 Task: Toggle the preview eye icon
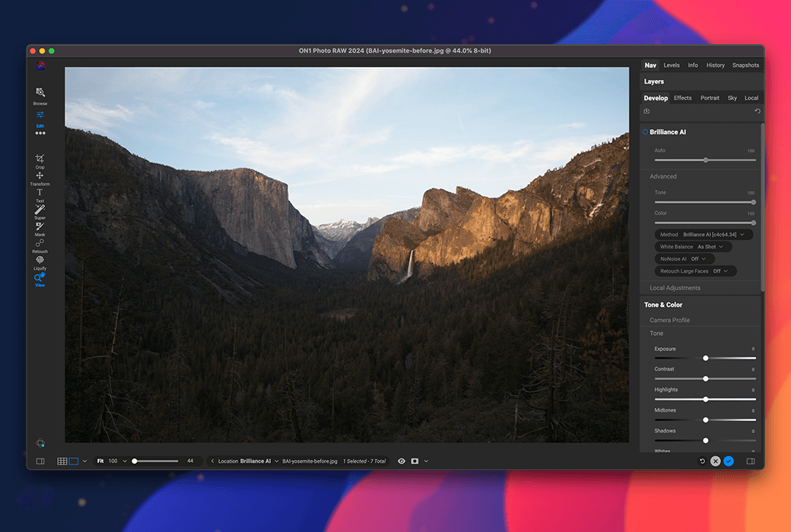pyautogui.click(x=402, y=461)
